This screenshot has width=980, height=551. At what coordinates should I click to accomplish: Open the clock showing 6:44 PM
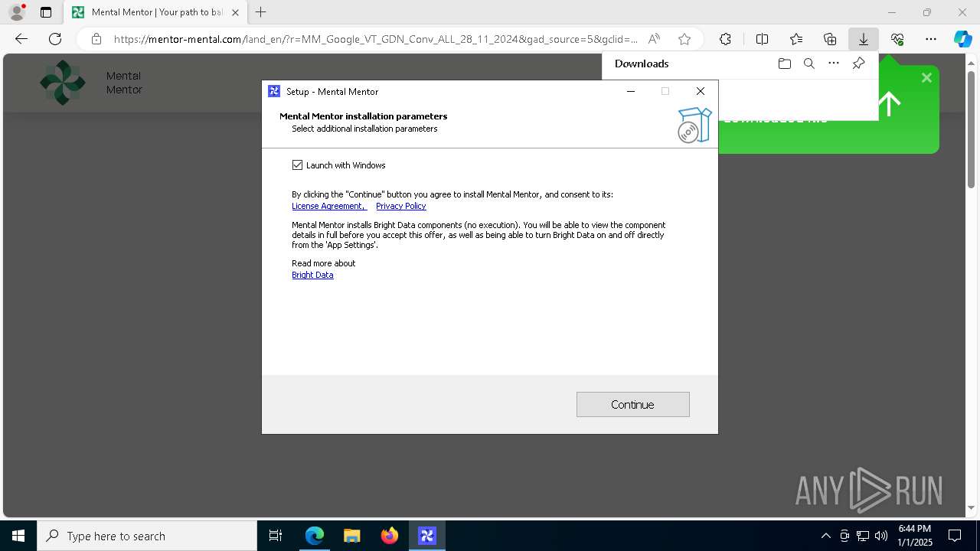pyautogui.click(x=915, y=536)
